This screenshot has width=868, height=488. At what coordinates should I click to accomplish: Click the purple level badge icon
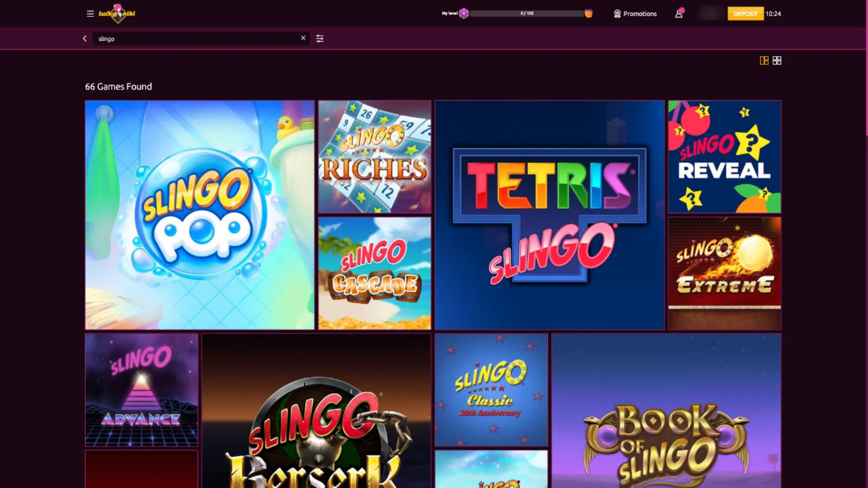point(464,14)
